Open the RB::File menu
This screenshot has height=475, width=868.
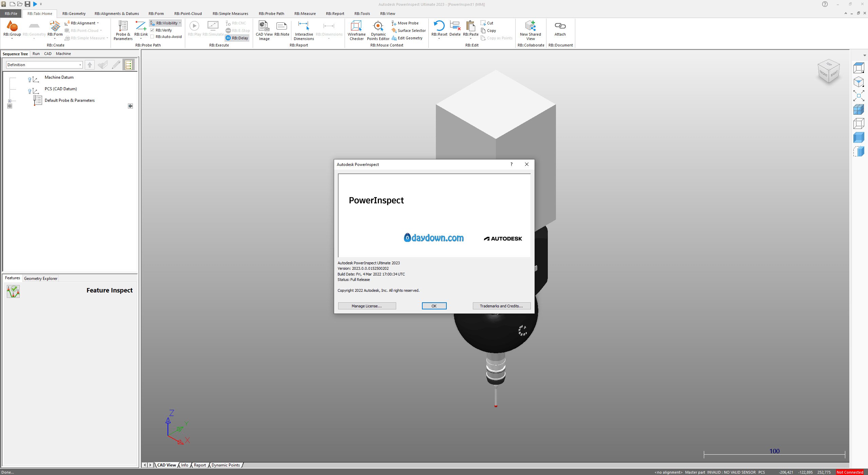[x=11, y=14]
